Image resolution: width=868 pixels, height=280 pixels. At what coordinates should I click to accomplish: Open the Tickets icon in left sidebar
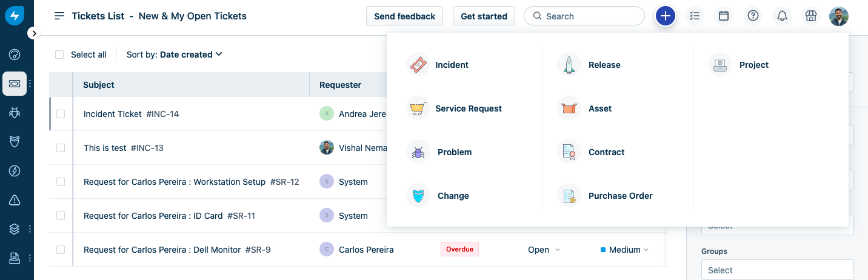(x=15, y=84)
